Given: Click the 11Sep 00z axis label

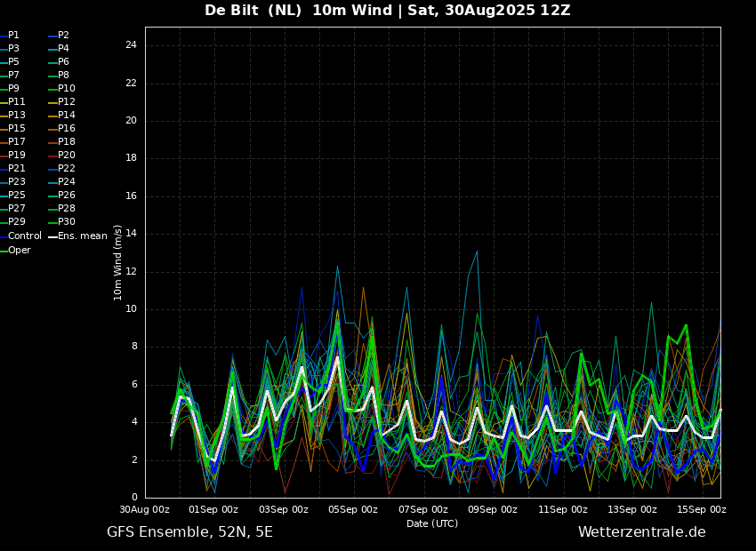Looking at the screenshot, I should [563, 509].
